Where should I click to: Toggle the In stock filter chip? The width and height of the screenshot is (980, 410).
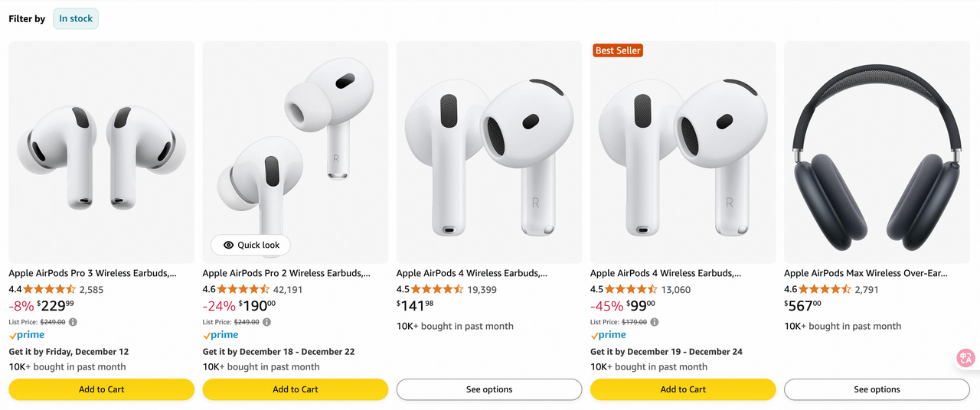76,19
